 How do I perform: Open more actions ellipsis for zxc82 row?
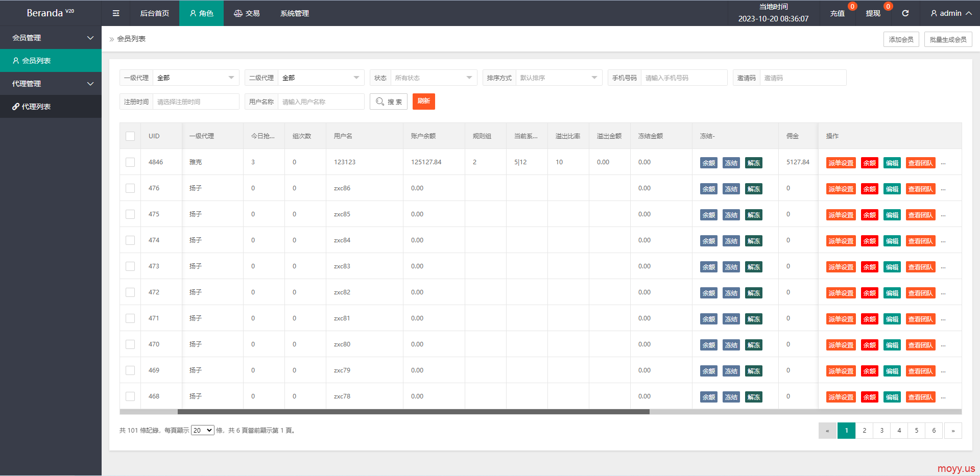[x=943, y=293]
